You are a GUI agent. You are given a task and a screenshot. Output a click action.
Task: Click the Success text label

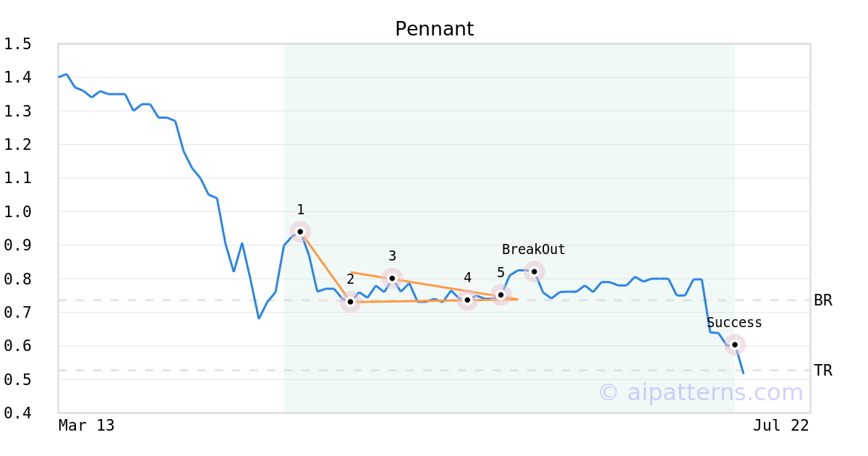[734, 323]
